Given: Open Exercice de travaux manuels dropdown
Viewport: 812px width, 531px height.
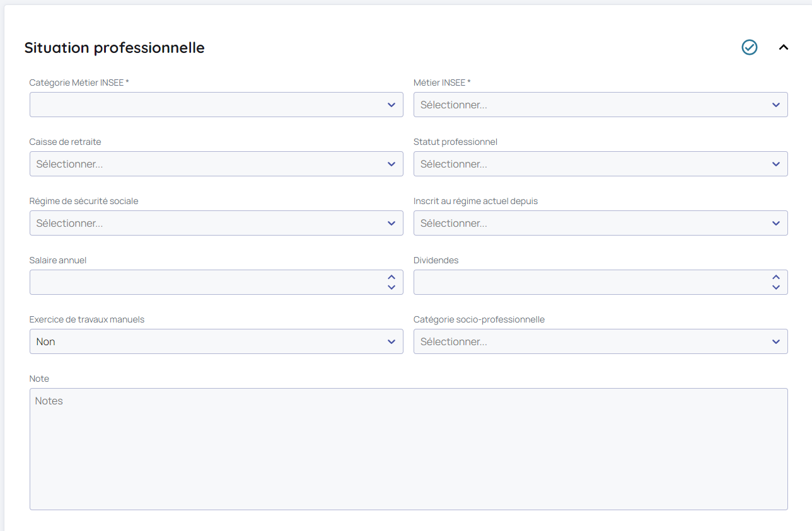Looking at the screenshot, I should [216, 341].
